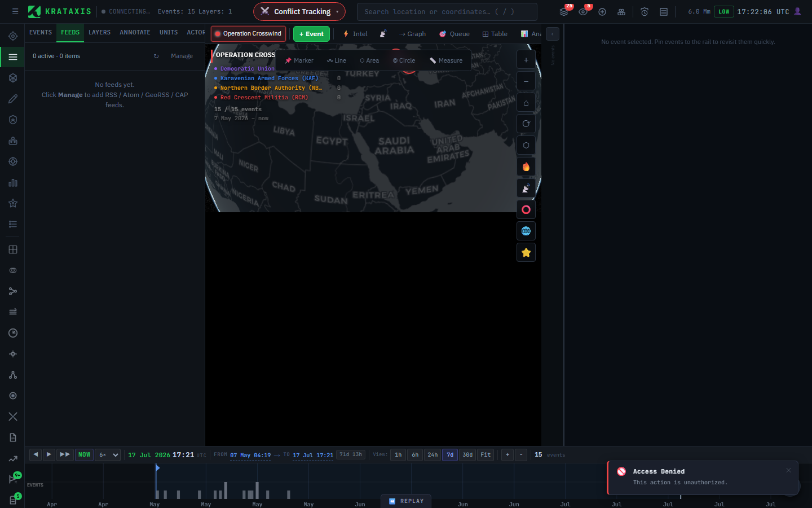Refresh the feeds list
The image size is (812, 508).
coord(156,56)
